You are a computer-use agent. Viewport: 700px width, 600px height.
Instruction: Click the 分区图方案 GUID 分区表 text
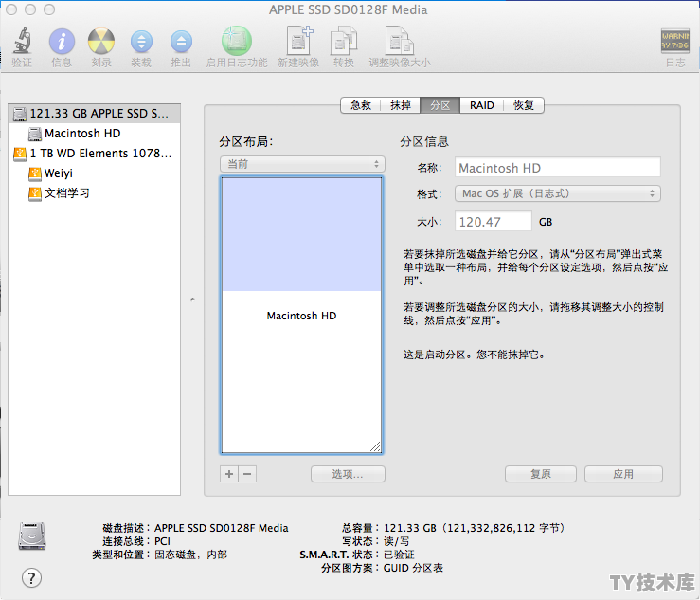point(382,568)
